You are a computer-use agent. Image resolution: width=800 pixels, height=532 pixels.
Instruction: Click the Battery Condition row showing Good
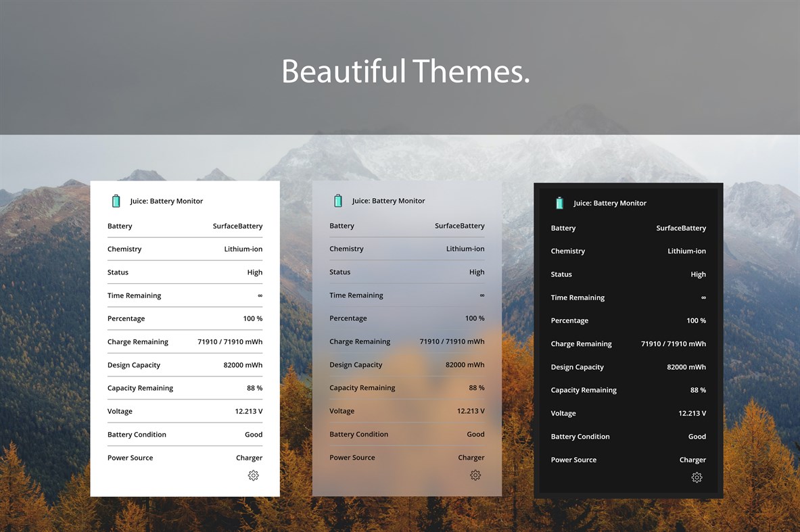click(x=185, y=434)
